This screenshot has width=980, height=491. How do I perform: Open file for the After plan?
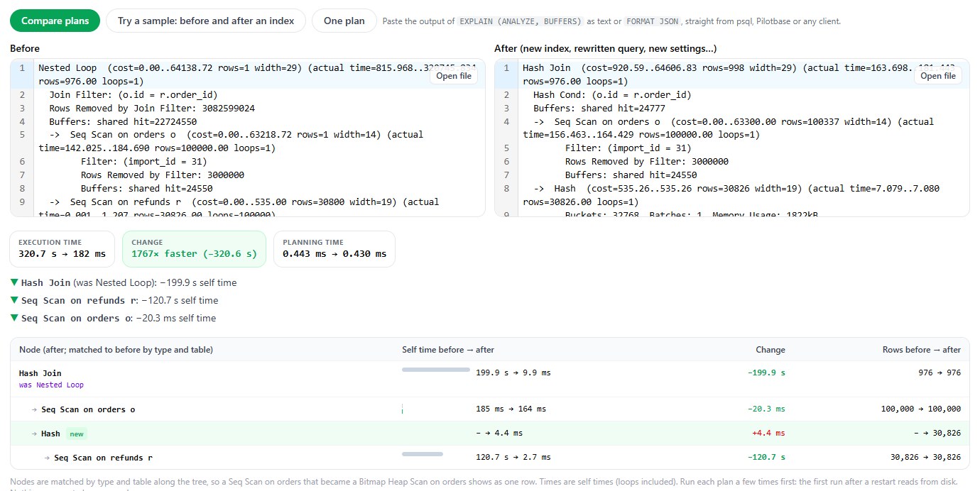click(938, 76)
